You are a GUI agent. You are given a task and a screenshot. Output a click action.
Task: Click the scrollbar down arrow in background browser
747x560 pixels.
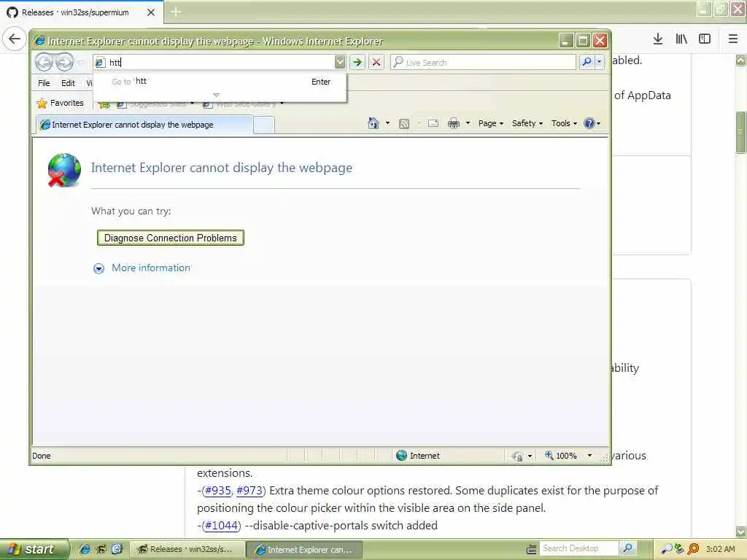[x=741, y=532]
